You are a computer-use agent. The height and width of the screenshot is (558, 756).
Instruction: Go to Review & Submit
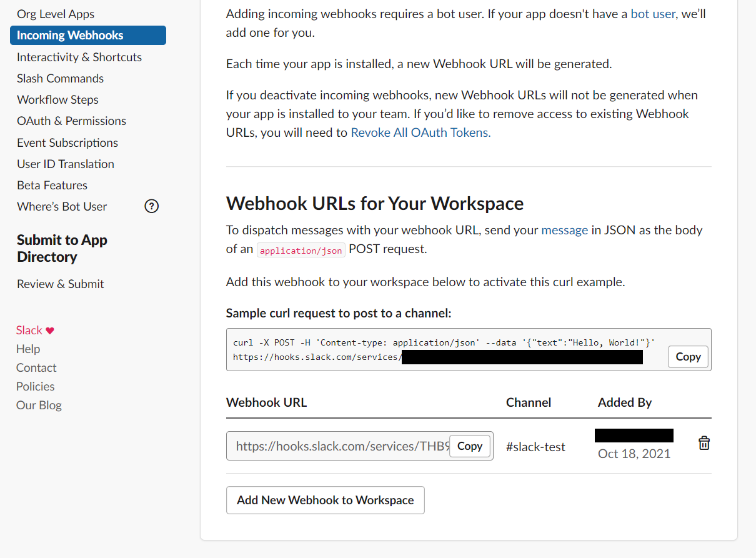click(x=60, y=283)
